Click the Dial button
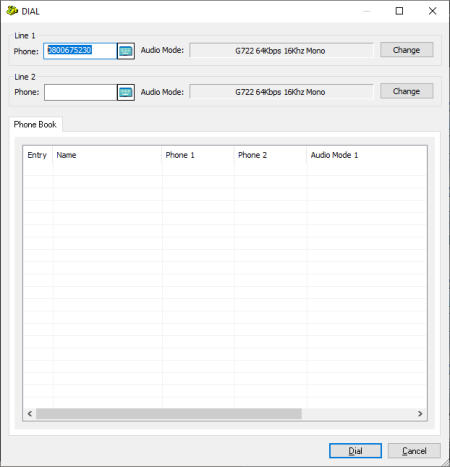Image resolution: width=450 pixels, height=467 pixels. 355,451
